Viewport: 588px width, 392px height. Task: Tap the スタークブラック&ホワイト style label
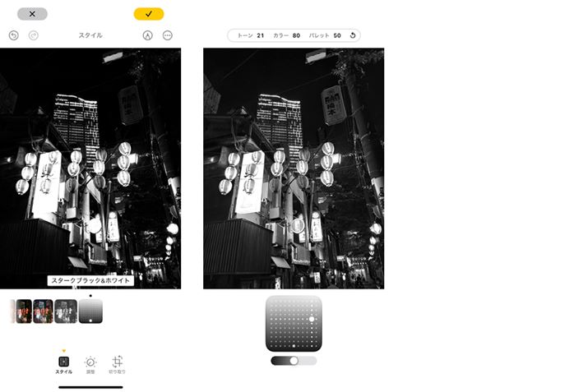(x=90, y=280)
